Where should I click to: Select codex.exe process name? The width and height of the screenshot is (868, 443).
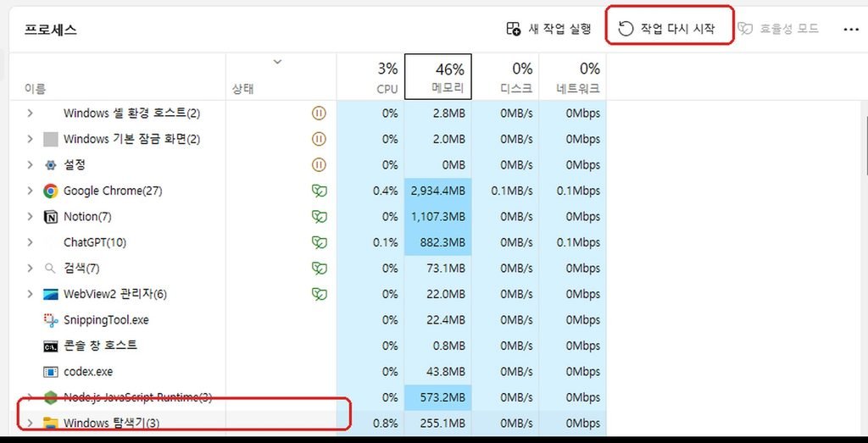(88, 372)
